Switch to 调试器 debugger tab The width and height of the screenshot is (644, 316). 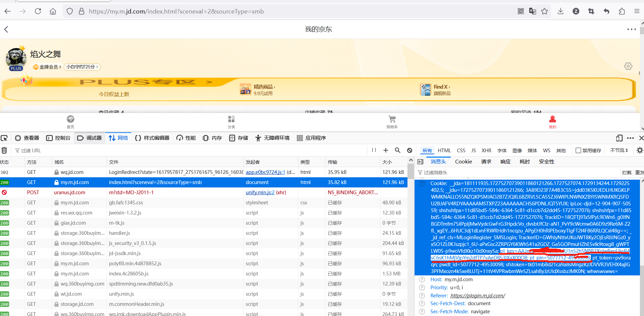[90, 138]
